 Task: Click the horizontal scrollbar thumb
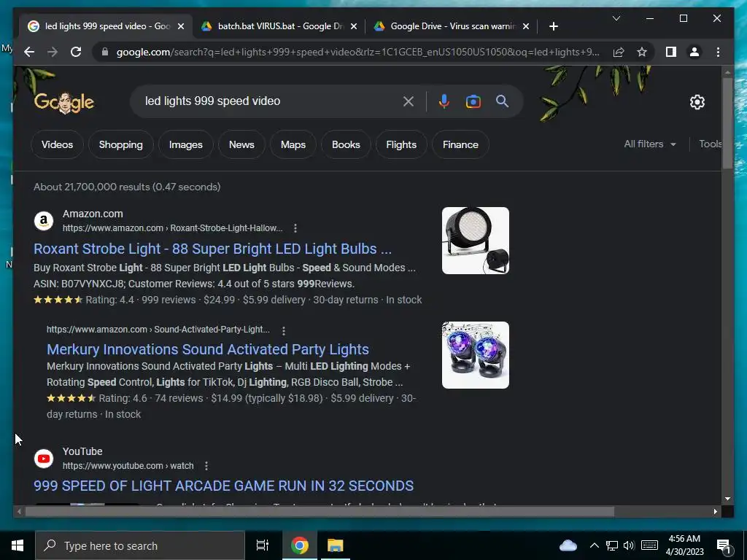tap(320, 511)
